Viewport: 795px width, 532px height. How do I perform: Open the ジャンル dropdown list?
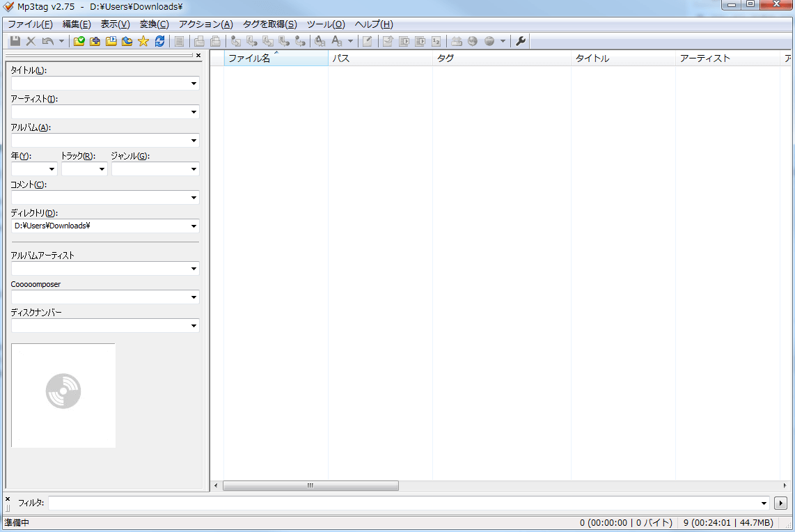(x=194, y=169)
